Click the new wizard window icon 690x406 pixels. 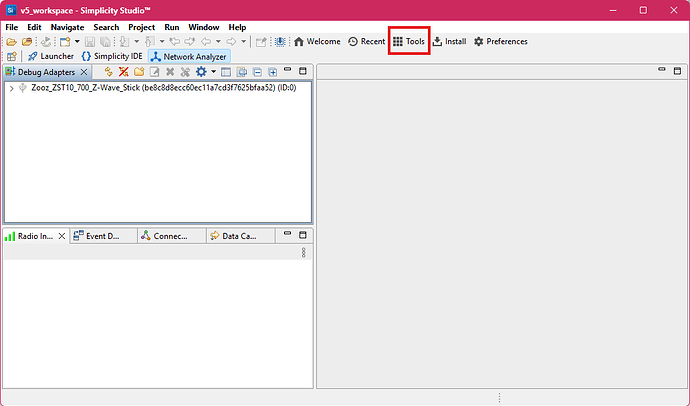pyautogui.click(x=65, y=42)
